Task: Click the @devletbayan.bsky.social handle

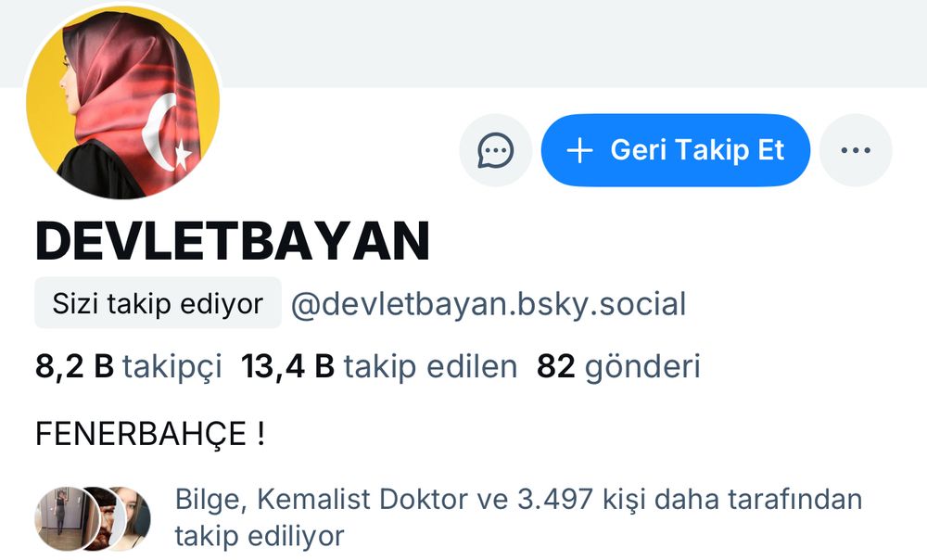Action: tap(489, 304)
